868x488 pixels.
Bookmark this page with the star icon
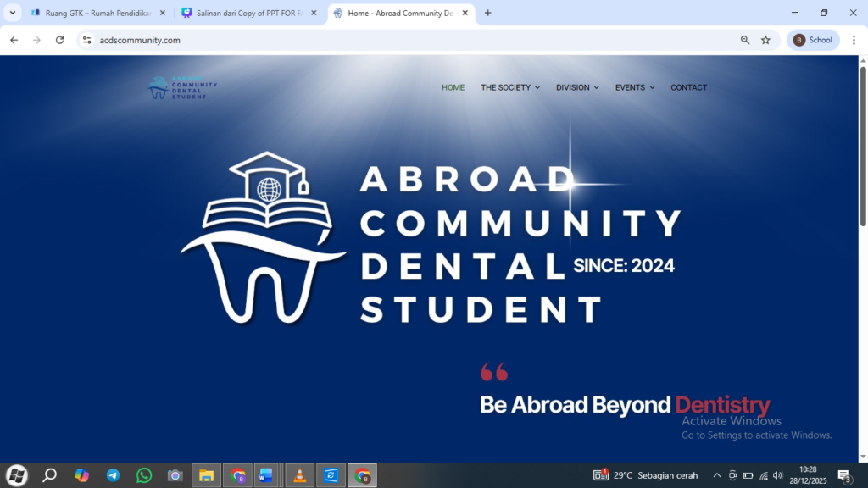[x=765, y=40]
